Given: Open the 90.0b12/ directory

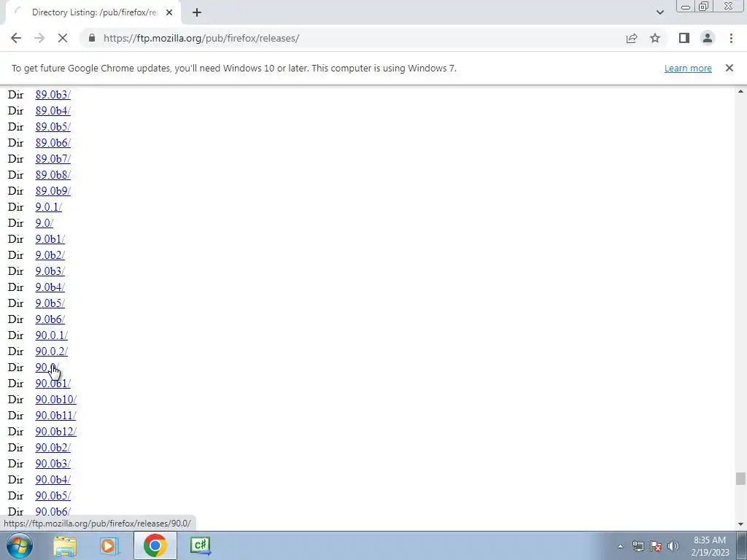Looking at the screenshot, I should [x=55, y=431].
